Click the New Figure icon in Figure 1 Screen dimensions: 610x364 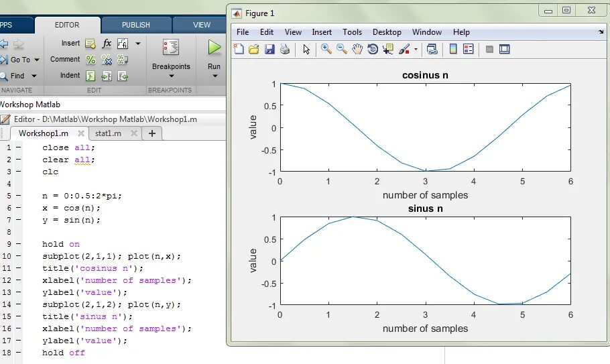pos(239,49)
